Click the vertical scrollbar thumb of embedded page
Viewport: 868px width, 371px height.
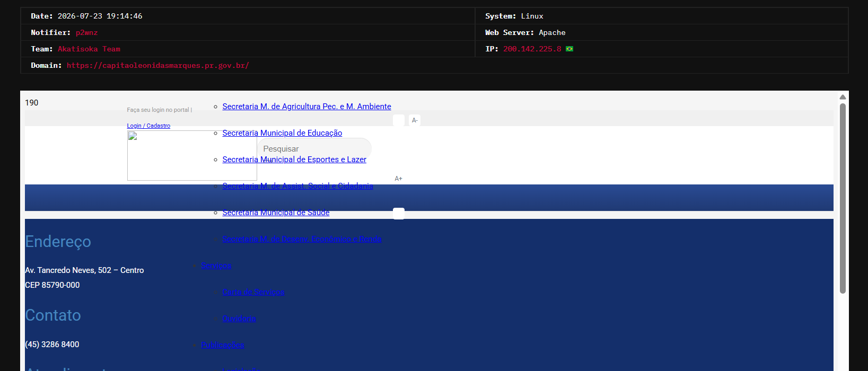click(x=843, y=198)
